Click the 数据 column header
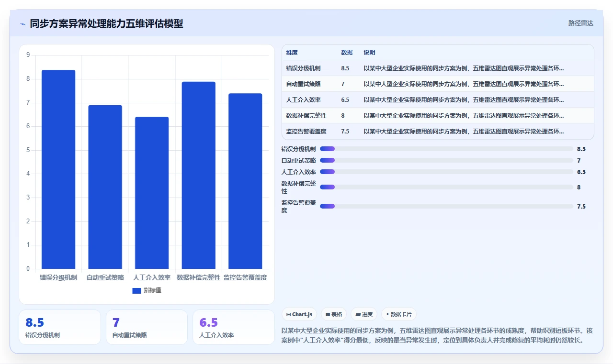The height and width of the screenshot is (364, 613). (x=347, y=53)
